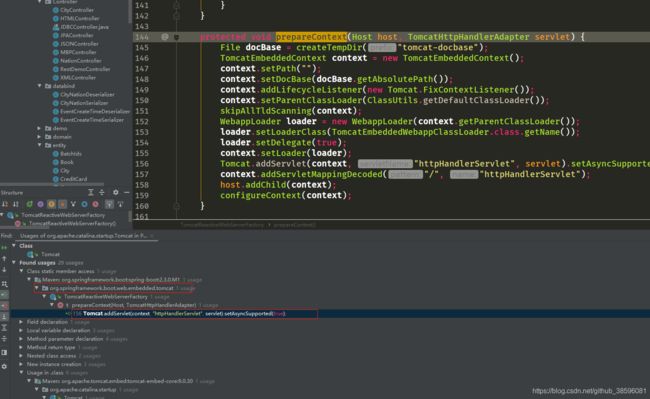Select prepareContext(Host, TomcatHttpHandlerAdapter) usage node

(133, 305)
